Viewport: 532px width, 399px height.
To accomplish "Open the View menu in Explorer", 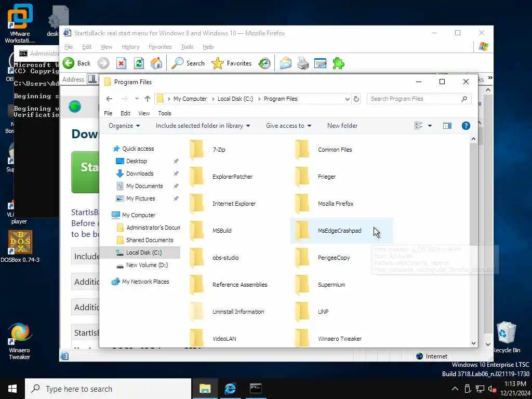I will click(144, 113).
